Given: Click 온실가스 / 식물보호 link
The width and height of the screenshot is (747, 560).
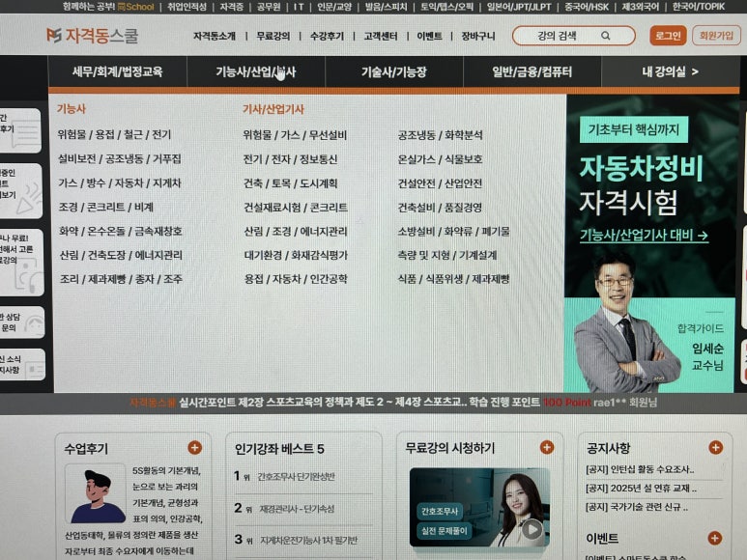Looking at the screenshot, I should (x=441, y=159).
